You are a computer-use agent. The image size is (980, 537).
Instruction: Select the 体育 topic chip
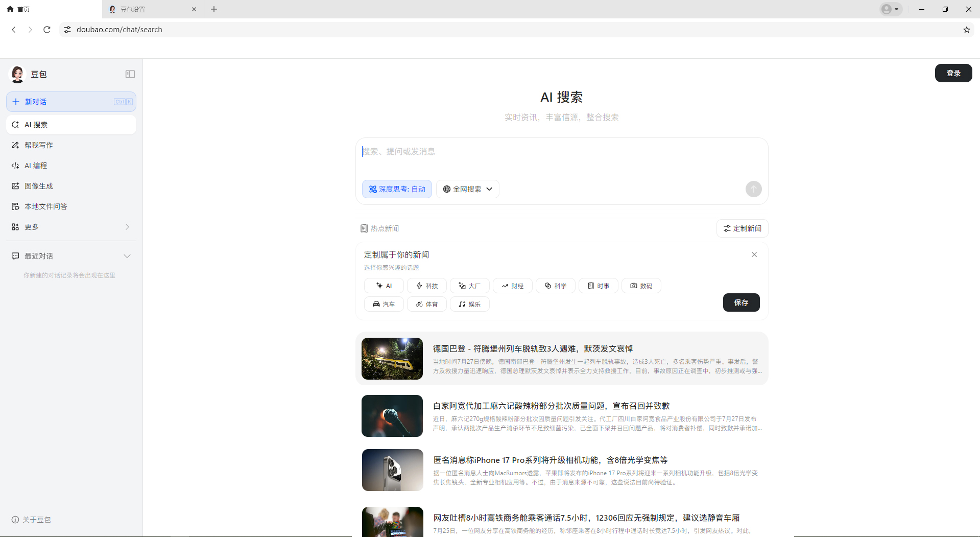click(x=426, y=304)
